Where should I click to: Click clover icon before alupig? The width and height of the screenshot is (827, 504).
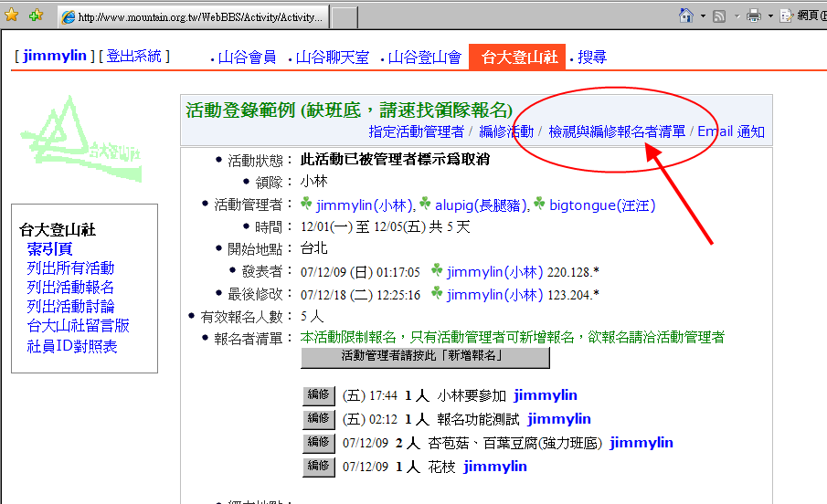425,203
